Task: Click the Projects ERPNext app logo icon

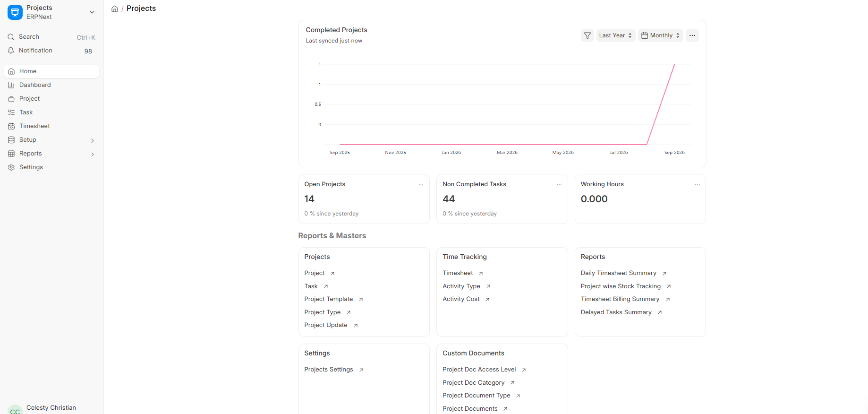Action: click(x=15, y=12)
